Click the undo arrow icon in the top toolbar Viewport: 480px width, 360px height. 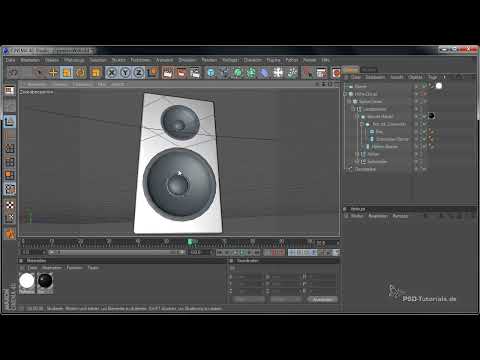point(13,72)
